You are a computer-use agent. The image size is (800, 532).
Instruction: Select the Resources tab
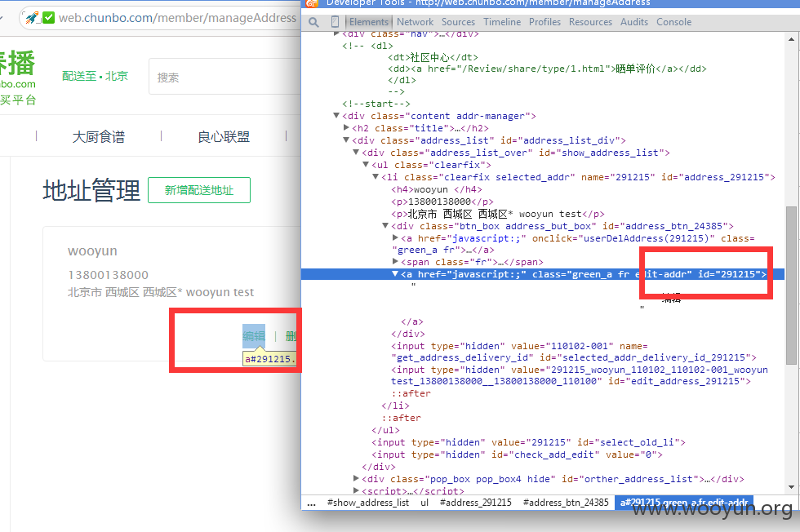coord(590,22)
